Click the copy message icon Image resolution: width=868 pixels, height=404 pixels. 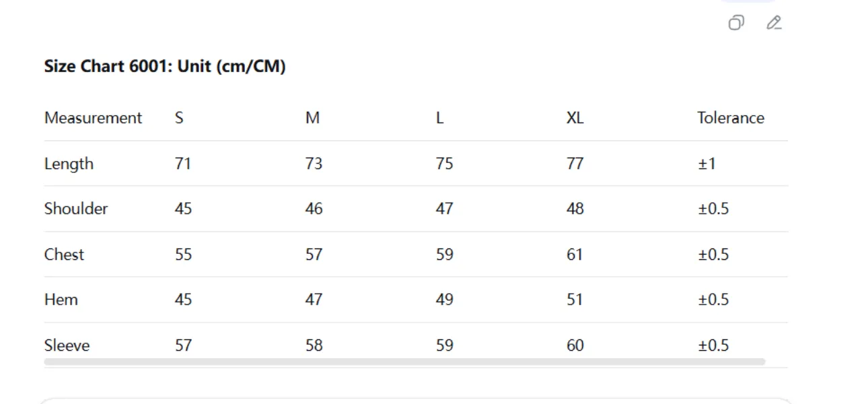(736, 24)
